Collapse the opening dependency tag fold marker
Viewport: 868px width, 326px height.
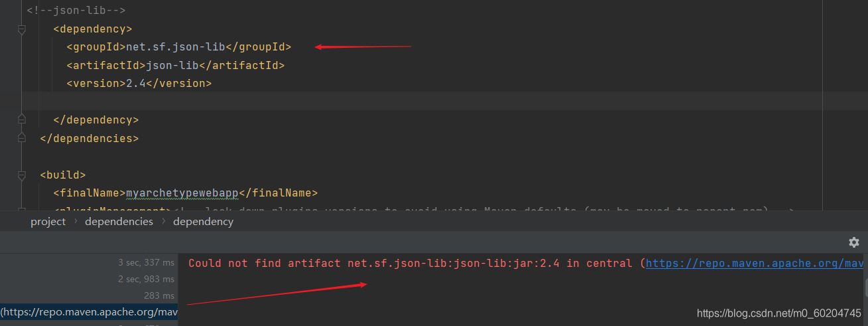click(x=22, y=29)
